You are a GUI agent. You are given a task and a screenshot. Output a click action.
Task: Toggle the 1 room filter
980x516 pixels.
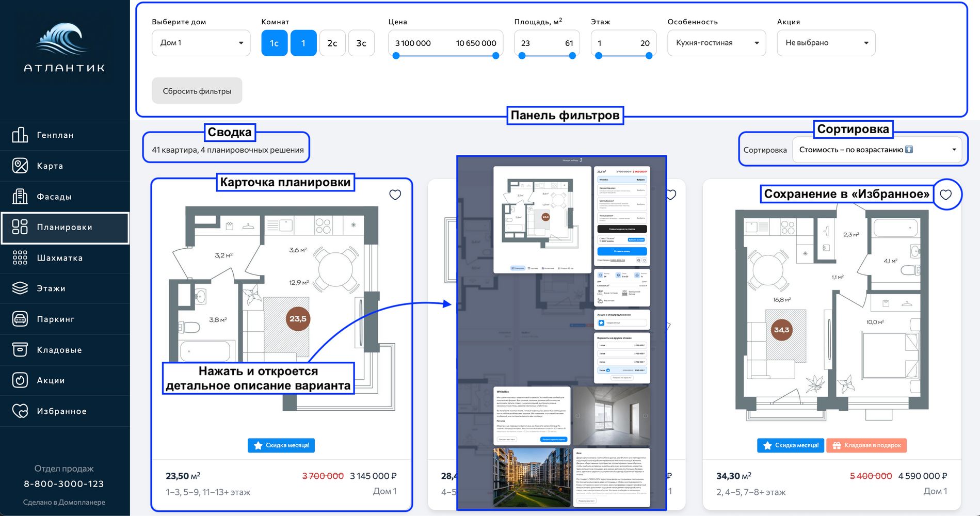[303, 43]
